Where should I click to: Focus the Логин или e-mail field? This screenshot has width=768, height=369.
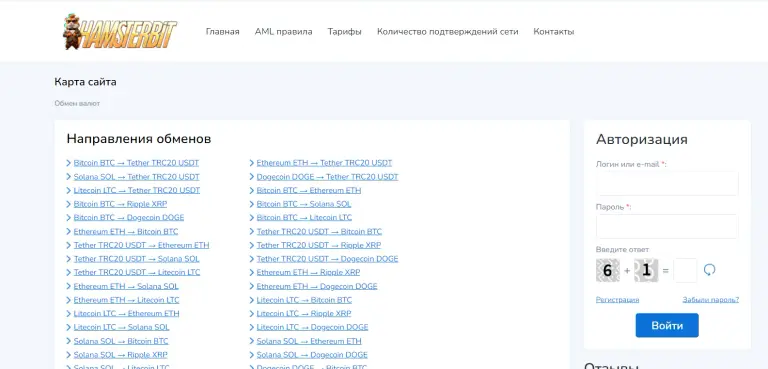667,184
